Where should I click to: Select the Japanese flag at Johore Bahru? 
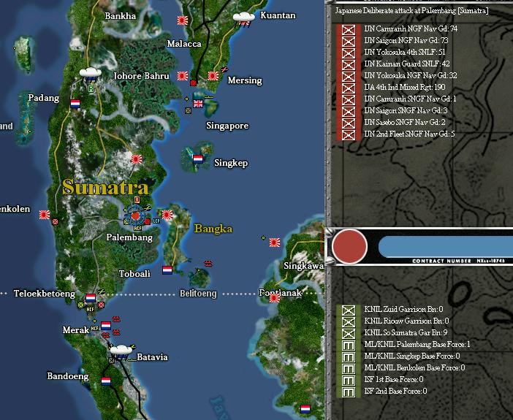pyautogui.click(x=183, y=76)
